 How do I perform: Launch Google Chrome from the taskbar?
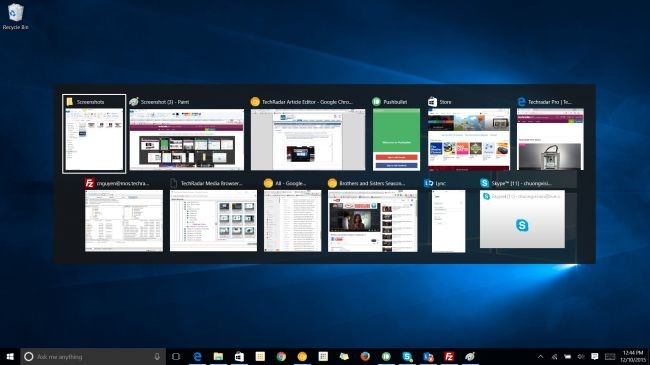[281, 356]
